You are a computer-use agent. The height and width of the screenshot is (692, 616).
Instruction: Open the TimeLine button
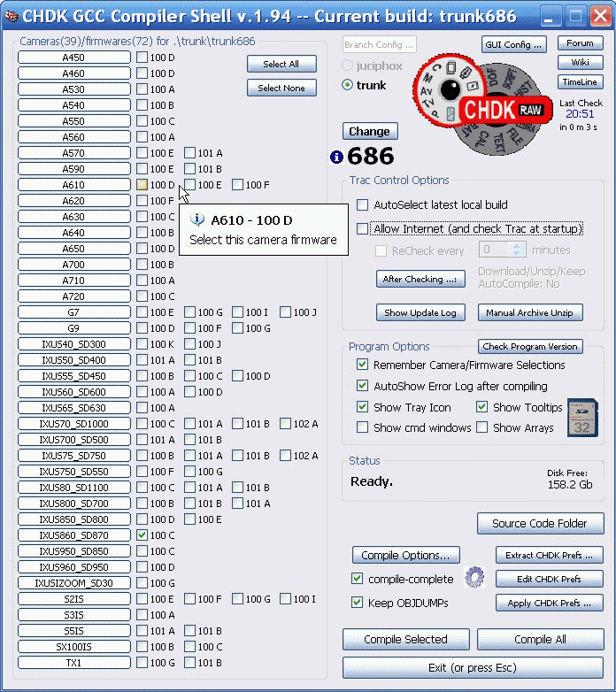coord(581,82)
